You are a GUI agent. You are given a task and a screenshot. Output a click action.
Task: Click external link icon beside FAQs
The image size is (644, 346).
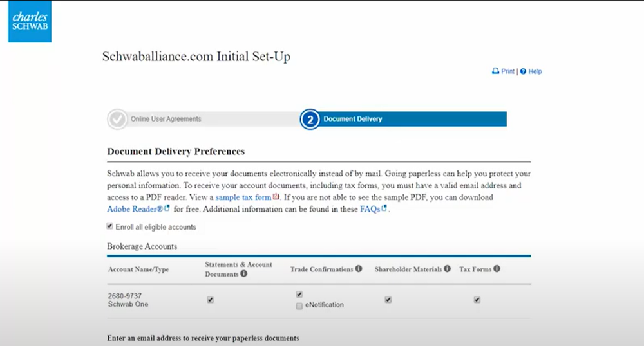[384, 208]
